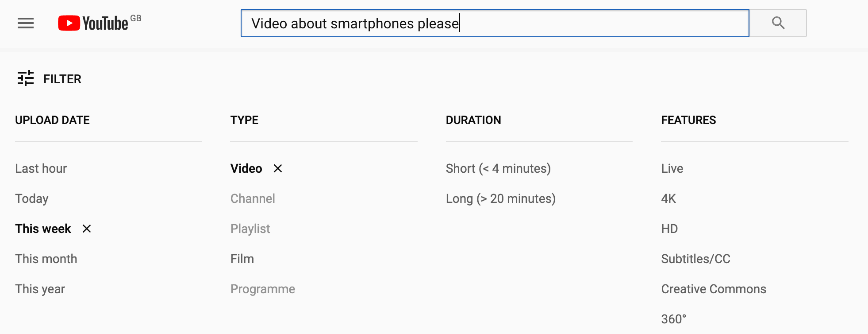The width and height of the screenshot is (868, 334).
Task: Enable the Creative Commons filter
Action: 713,289
